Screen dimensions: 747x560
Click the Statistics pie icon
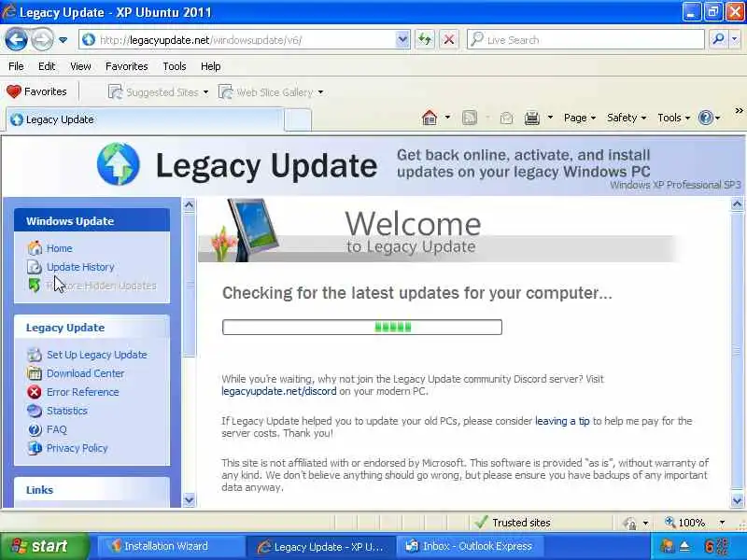pyautogui.click(x=35, y=411)
